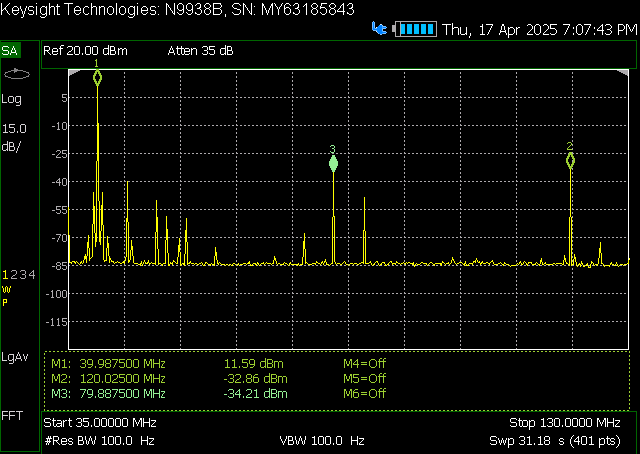Click the FFT sweep type label
Screen dimensions: 640x454
[x=12, y=416]
